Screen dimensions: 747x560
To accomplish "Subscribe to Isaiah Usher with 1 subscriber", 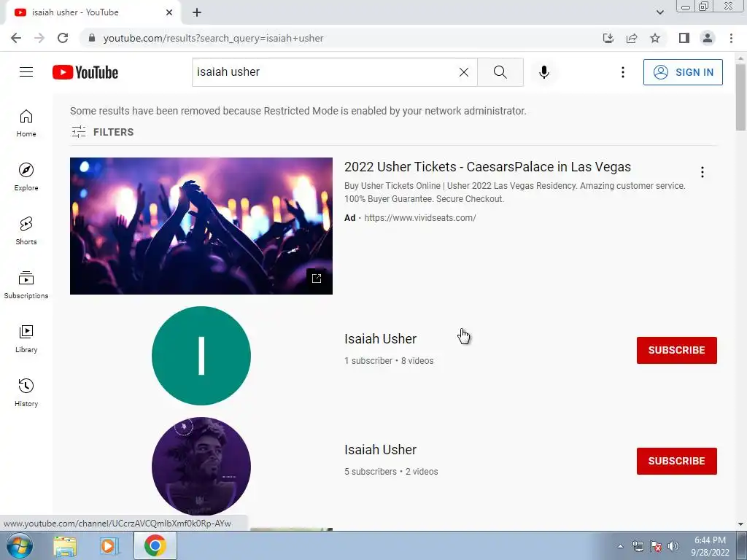I will point(676,350).
